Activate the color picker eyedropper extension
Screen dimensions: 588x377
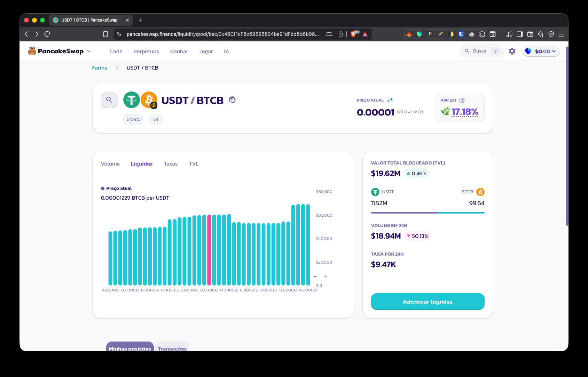440,34
